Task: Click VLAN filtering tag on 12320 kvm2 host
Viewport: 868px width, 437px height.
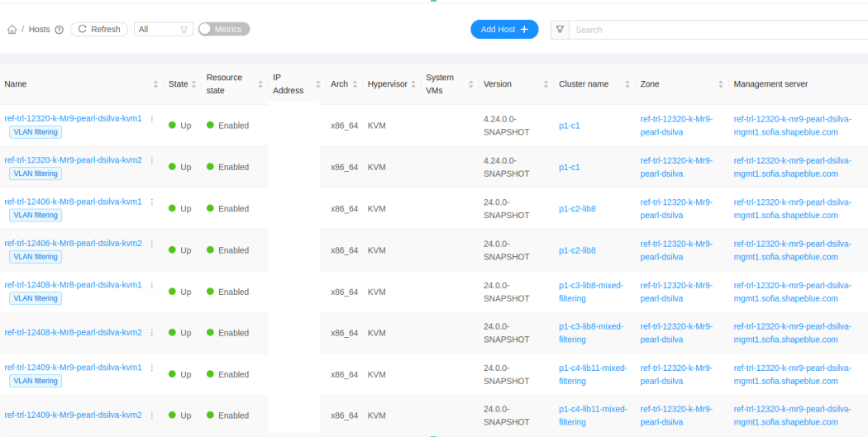Action: coord(36,173)
